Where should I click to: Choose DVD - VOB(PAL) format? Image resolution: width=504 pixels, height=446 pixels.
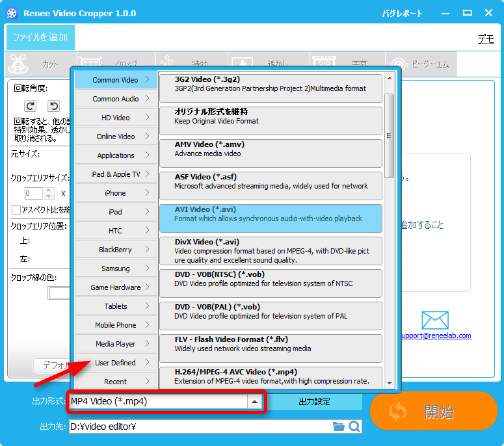[x=271, y=315]
